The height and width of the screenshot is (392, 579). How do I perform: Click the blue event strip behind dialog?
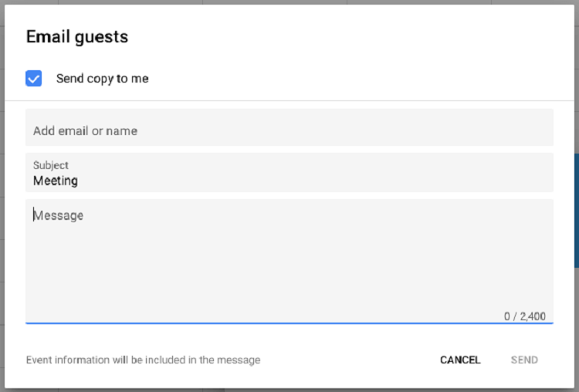[x=577, y=211]
